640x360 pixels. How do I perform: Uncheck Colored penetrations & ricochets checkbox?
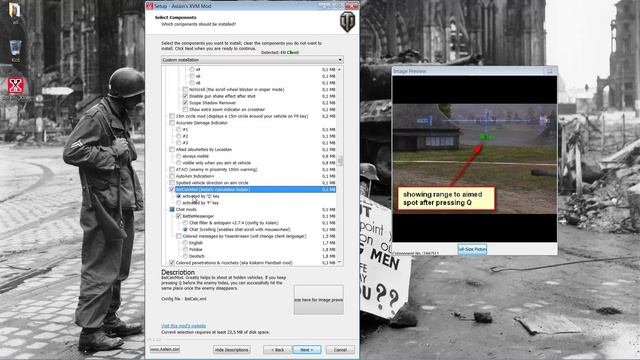(172, 263)
